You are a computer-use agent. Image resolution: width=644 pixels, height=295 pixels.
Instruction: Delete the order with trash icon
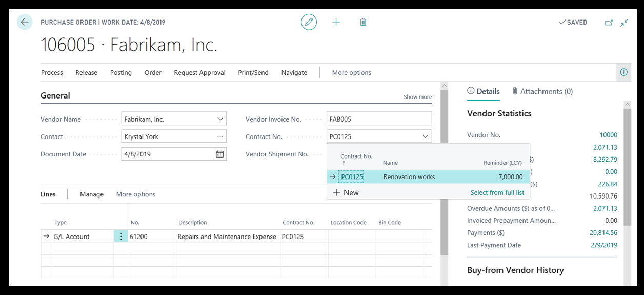tap(363, 22)
